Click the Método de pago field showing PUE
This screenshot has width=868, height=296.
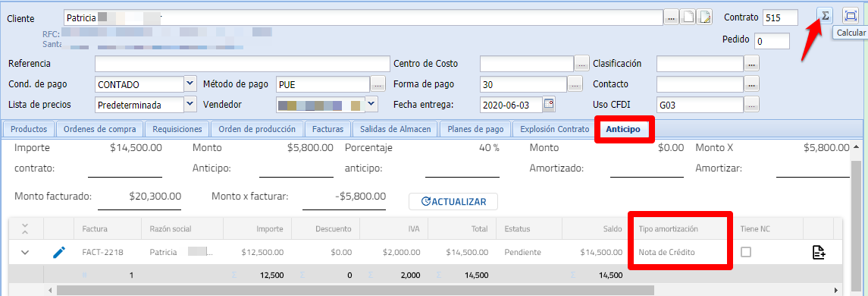coord(323,85)
